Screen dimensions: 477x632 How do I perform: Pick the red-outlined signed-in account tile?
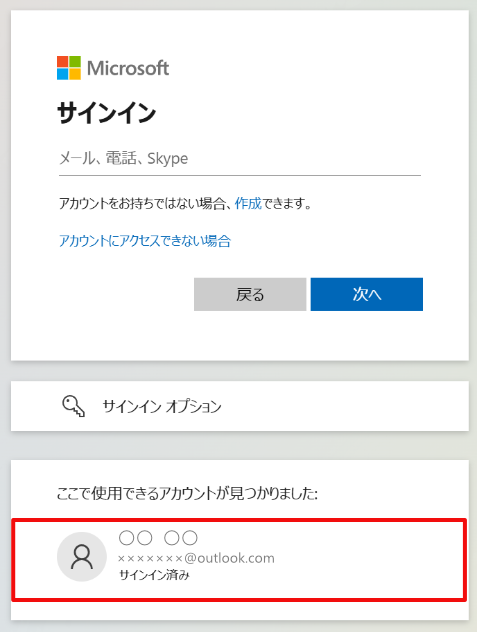click(239, 560)
